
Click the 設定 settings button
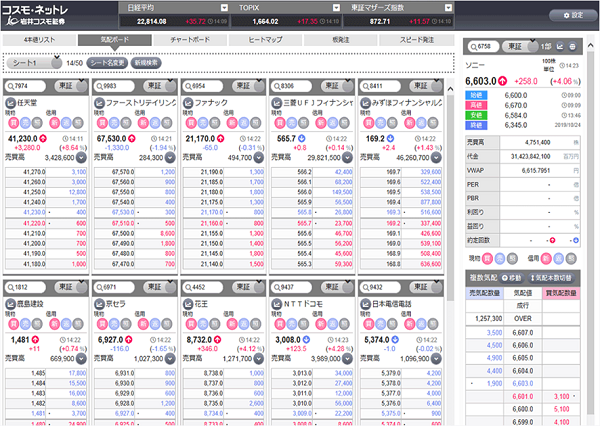pyautogui.click(x=573, y=15)
